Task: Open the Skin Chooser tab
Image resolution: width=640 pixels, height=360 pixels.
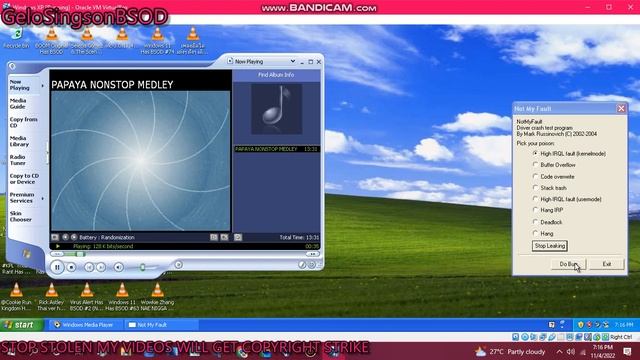Action: 20,216
